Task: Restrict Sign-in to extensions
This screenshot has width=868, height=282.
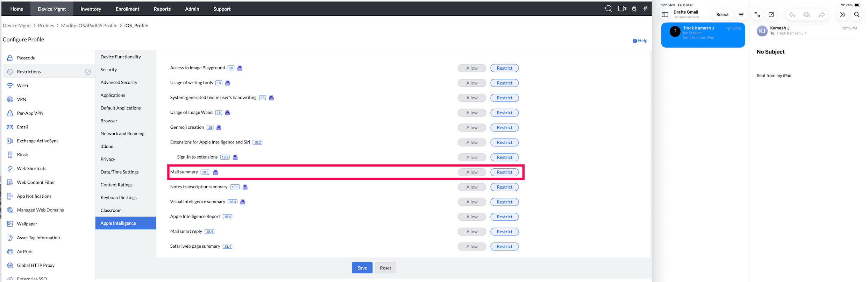Action: point(504,157)
